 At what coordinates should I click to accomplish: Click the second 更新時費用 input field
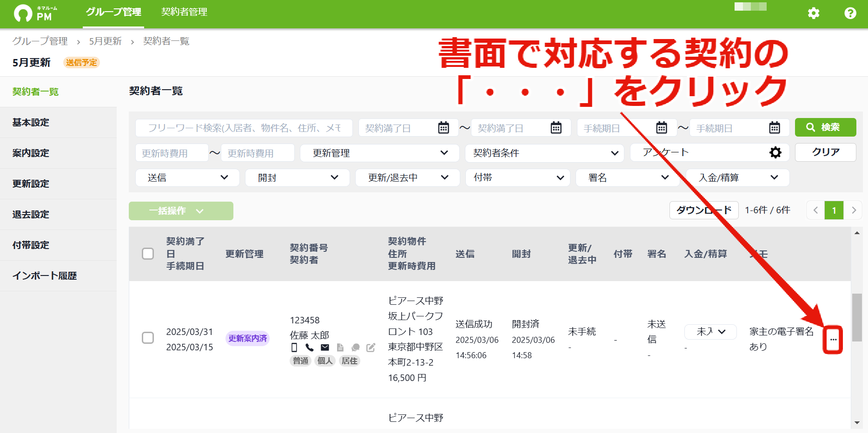point(258,153)
